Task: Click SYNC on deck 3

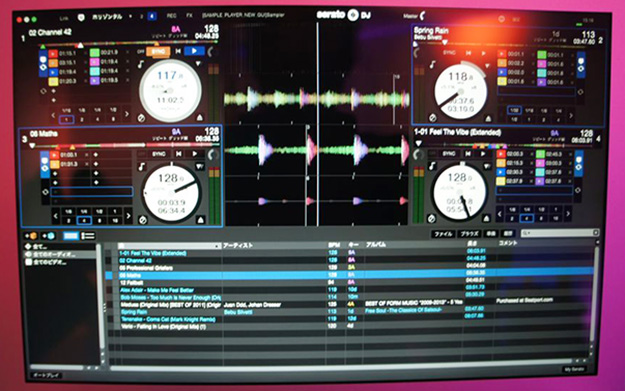Action: click(x=159, y=154)
